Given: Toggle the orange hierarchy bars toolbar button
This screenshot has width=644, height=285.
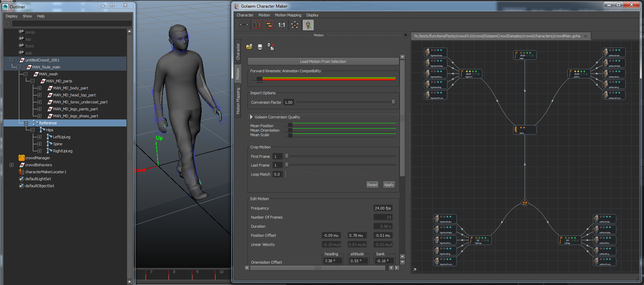Looking at the screenshot, I should [x=269, y=25].
